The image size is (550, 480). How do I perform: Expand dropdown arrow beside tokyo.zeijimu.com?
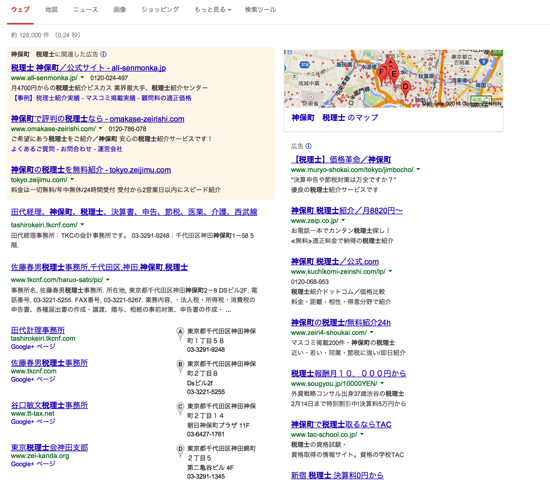pyautogui.click(x=72, y=179)
